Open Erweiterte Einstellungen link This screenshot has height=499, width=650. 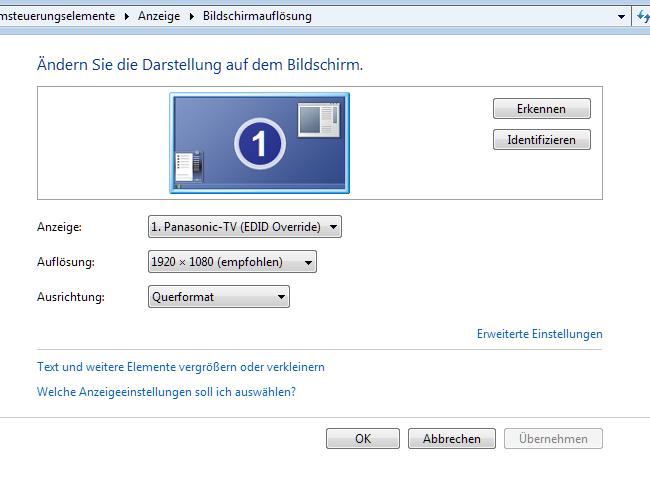click(x=539, y=334)
